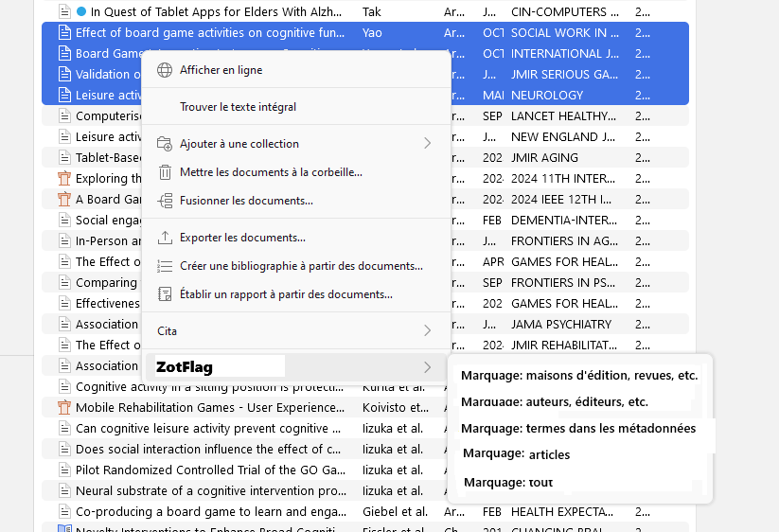Click In-Person ar row title
779x532 pixels.
pos(108,241)
